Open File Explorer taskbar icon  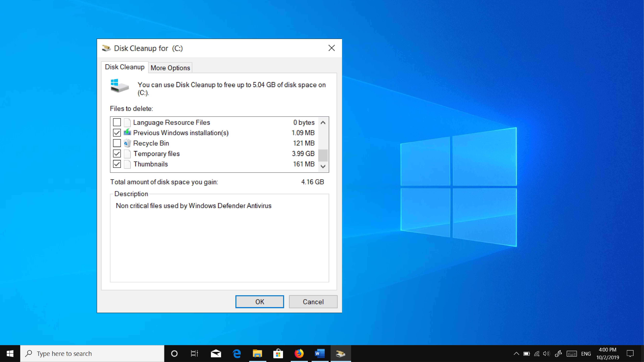257,354
